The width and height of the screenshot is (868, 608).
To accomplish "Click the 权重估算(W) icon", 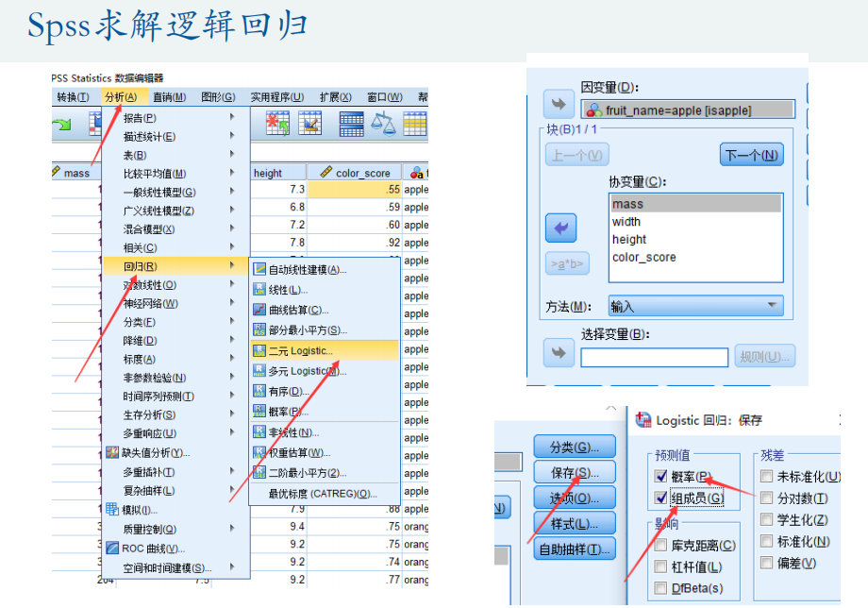I will coord(259,452).
